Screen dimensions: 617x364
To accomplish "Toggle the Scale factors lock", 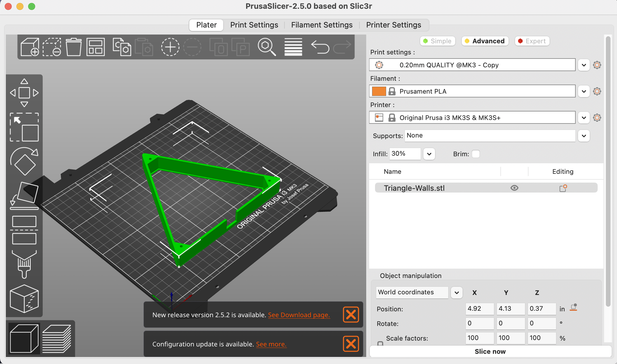I will [x=380, y=343].
